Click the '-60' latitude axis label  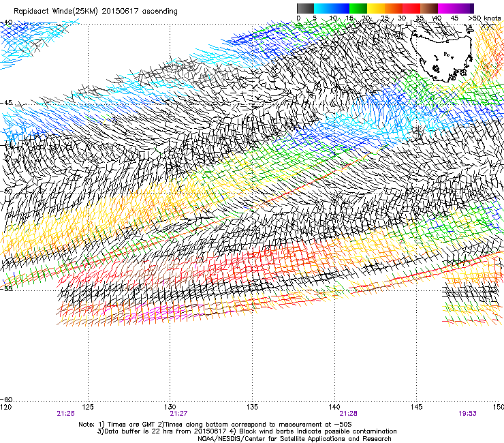(7, 399)
